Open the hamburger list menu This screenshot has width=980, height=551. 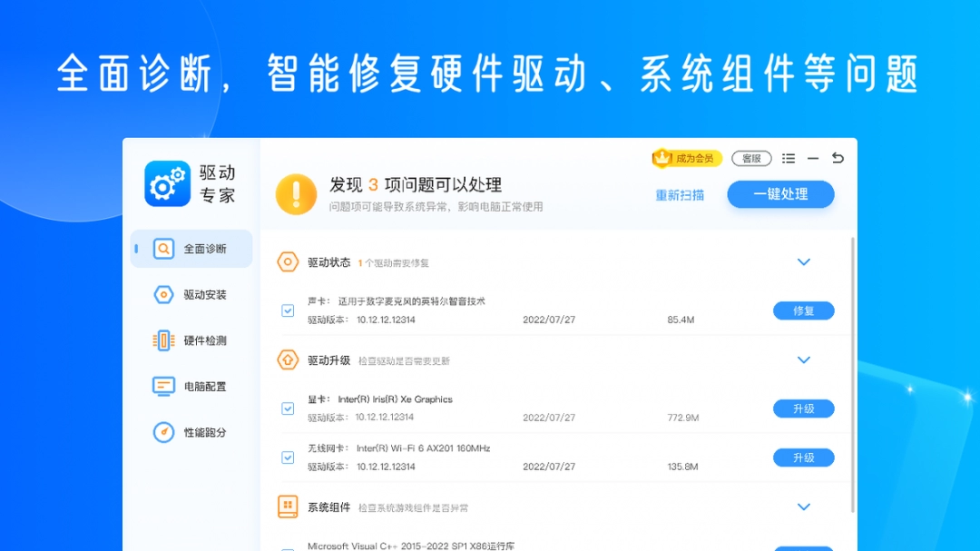789,157
